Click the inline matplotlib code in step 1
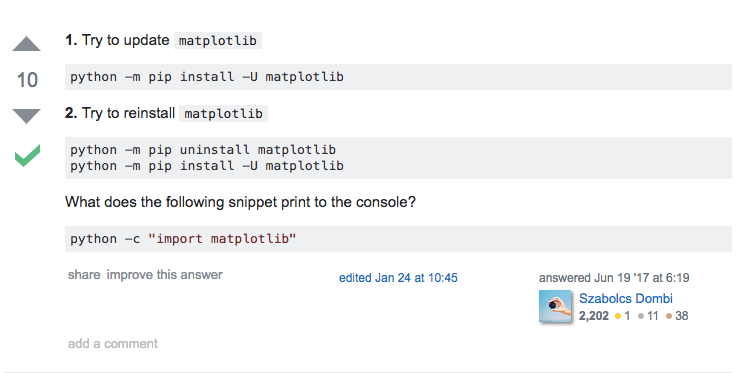 218,41
